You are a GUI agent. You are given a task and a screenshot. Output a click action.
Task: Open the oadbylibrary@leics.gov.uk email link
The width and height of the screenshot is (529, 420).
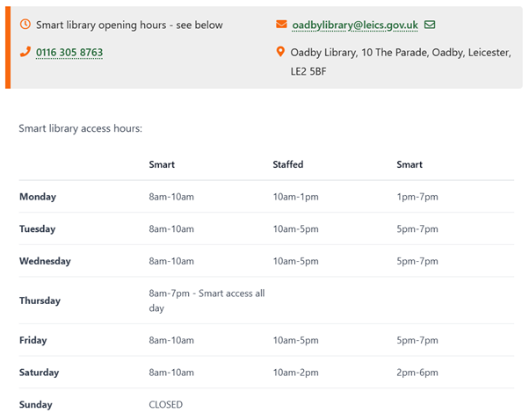(x=355, y=25)
